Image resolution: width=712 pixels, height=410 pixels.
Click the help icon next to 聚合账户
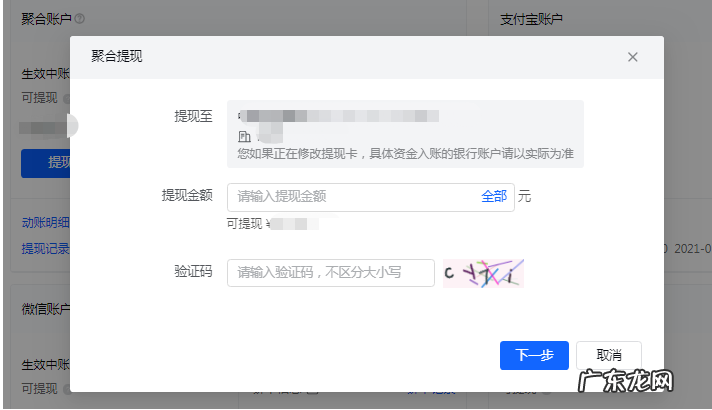[79, 19]
